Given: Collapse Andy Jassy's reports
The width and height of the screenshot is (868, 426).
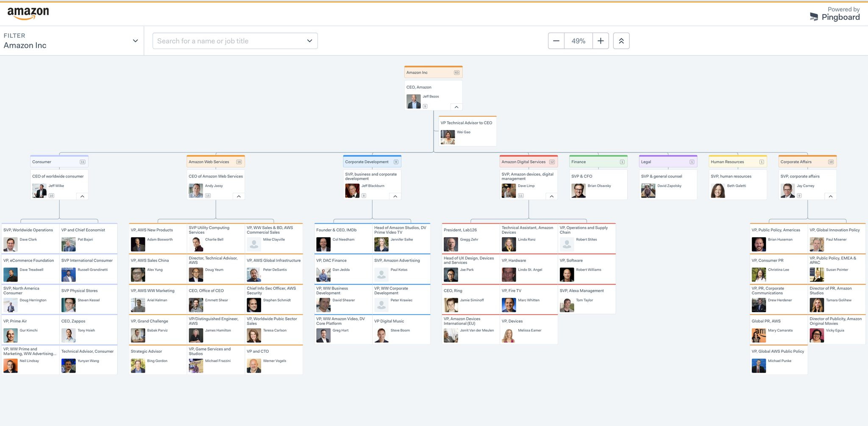Looking at the screenshot, I should (x=239, y=196).
